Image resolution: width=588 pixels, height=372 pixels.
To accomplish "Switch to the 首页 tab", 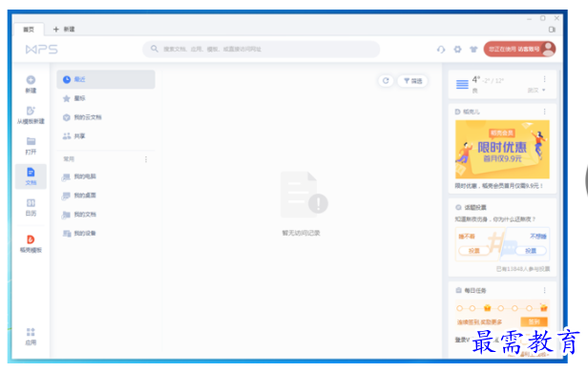I will 29,30.
